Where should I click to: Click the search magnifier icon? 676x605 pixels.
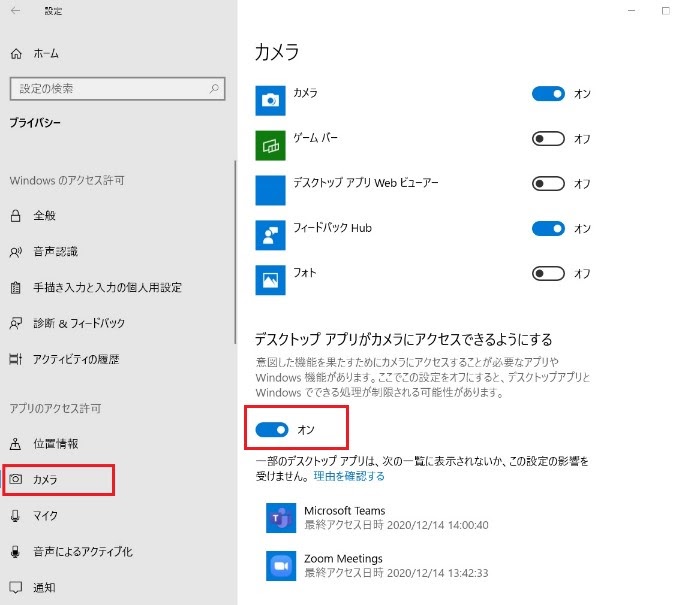tap(214, 89)
